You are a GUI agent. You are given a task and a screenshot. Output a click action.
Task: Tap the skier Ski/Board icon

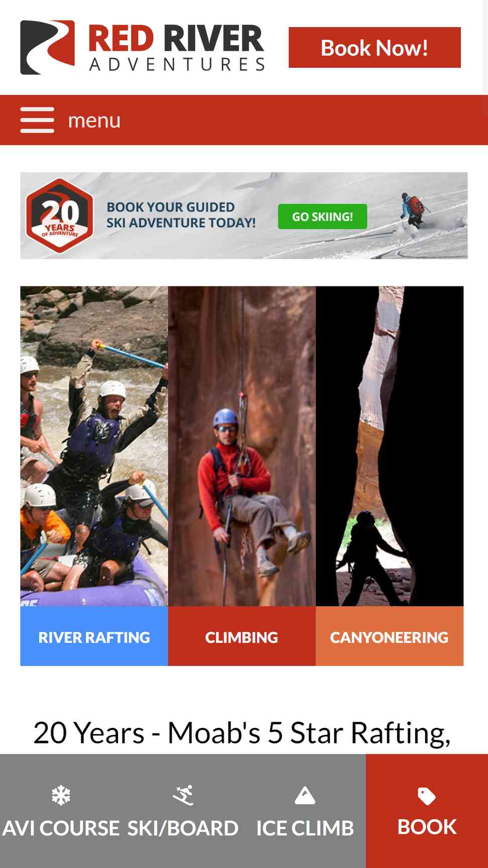click(x=183, y=795)
